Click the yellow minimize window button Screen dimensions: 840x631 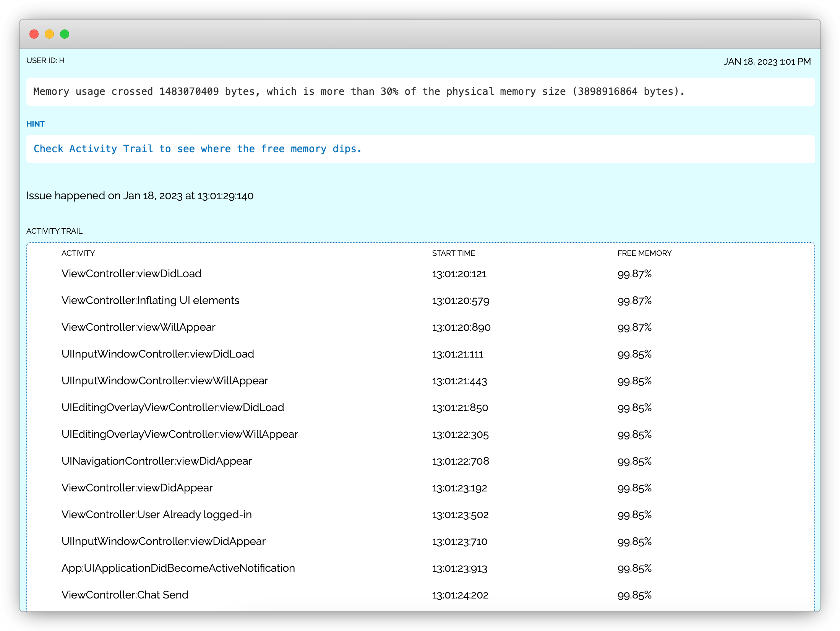(x=49, y=34)
